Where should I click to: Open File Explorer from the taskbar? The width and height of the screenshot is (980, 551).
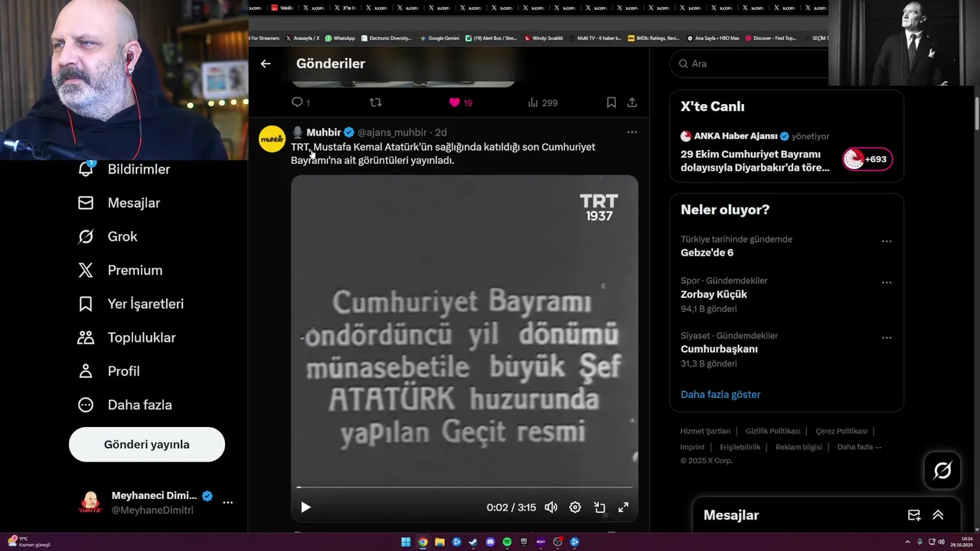coord(439,543)
